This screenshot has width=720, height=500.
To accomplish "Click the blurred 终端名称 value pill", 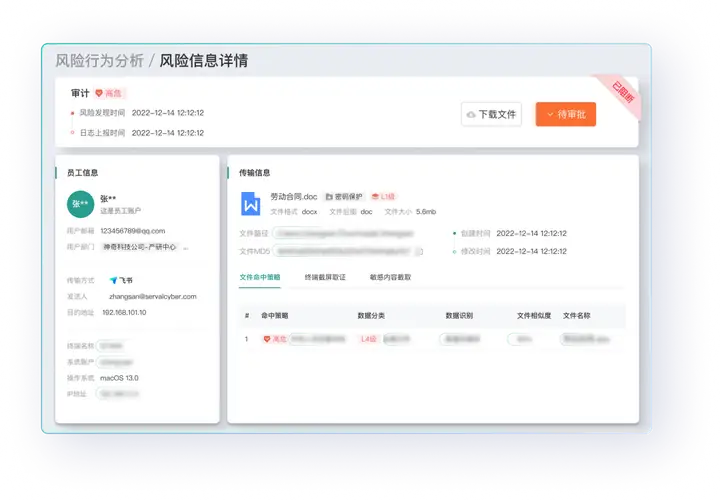I will (x=111, y=346).
